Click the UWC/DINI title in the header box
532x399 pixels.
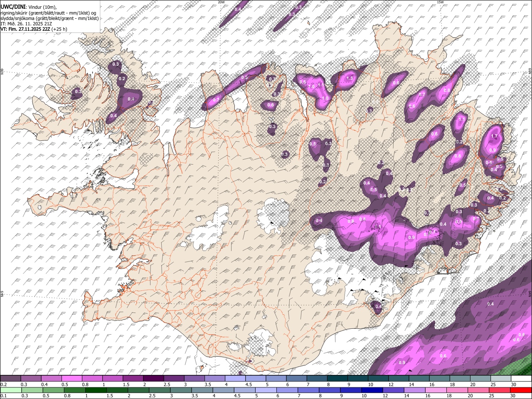(x=13, y=7)
